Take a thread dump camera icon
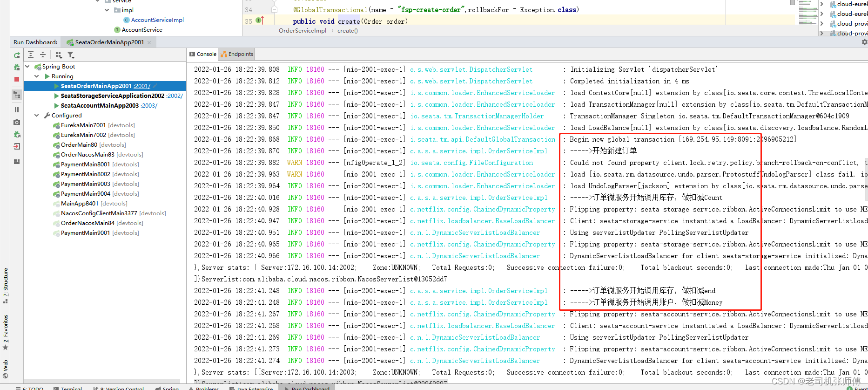Viewport: 868px width, 390px height. tap(17, 122)
